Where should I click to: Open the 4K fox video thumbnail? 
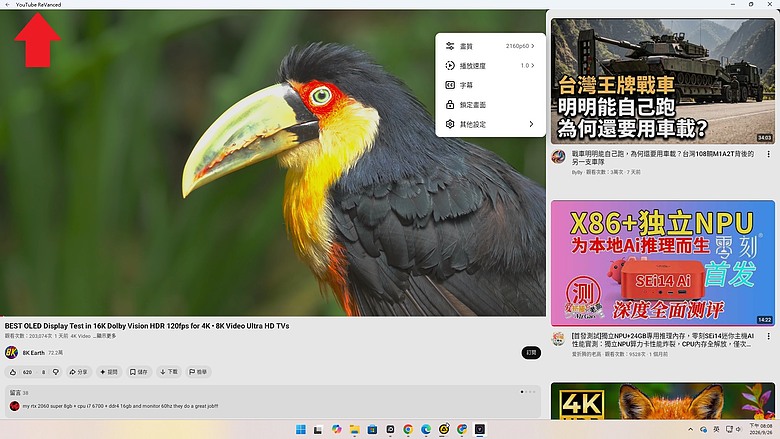point(663,401)
